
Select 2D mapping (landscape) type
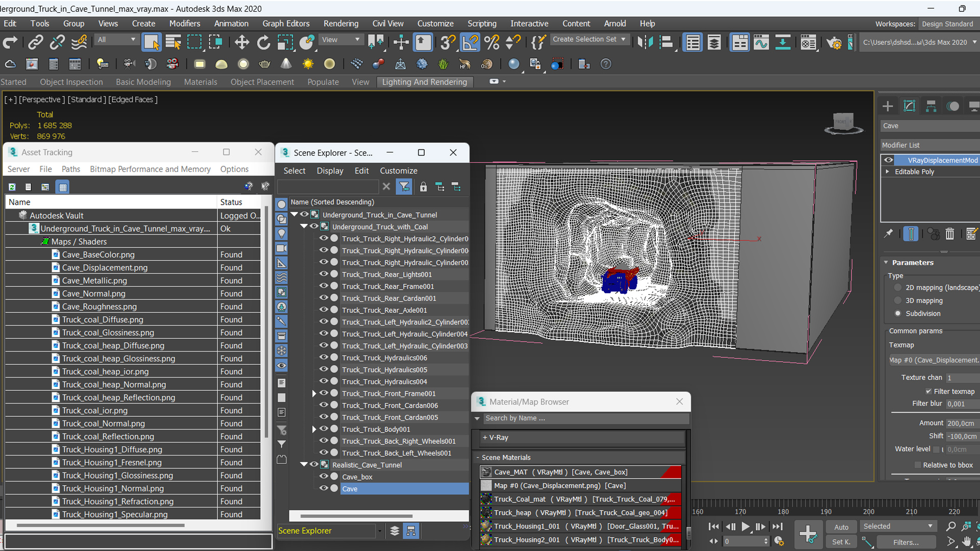click(898, 287)
